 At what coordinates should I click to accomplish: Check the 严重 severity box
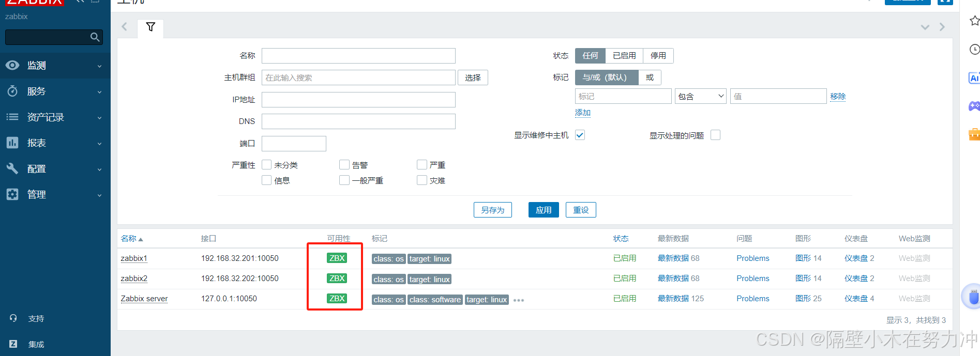click(x=422, y=165)
